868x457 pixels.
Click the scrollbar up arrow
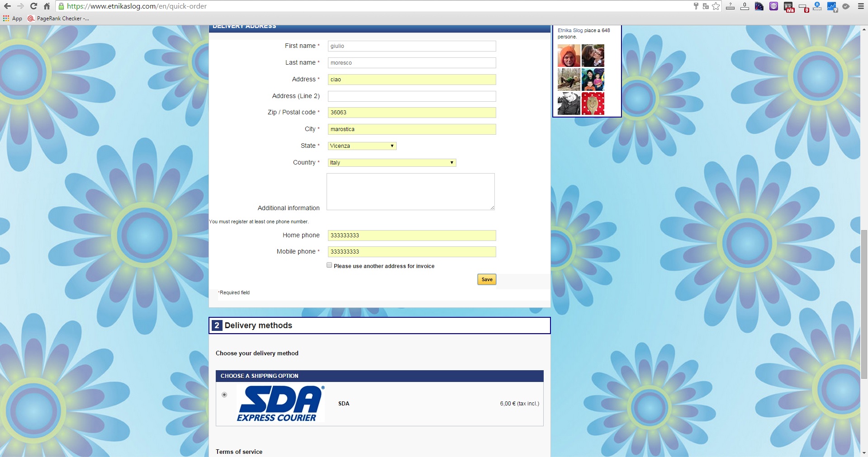pos(864,29)
